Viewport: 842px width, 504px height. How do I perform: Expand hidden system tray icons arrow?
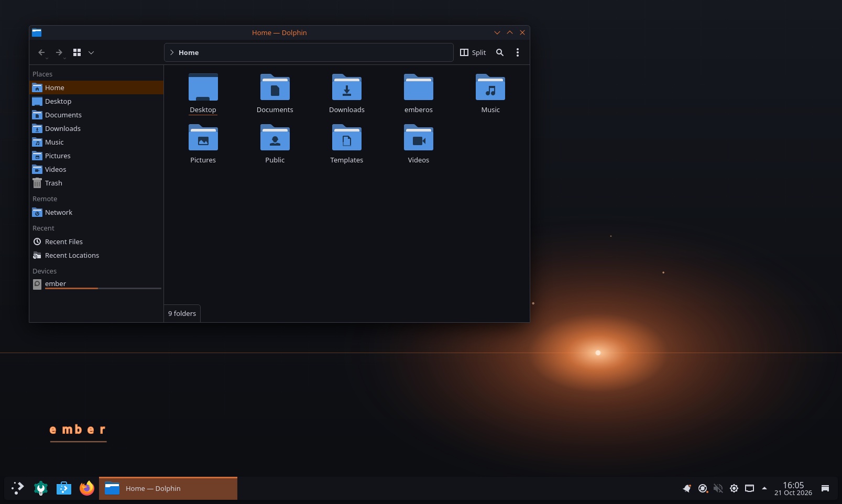tap(764, 488)
